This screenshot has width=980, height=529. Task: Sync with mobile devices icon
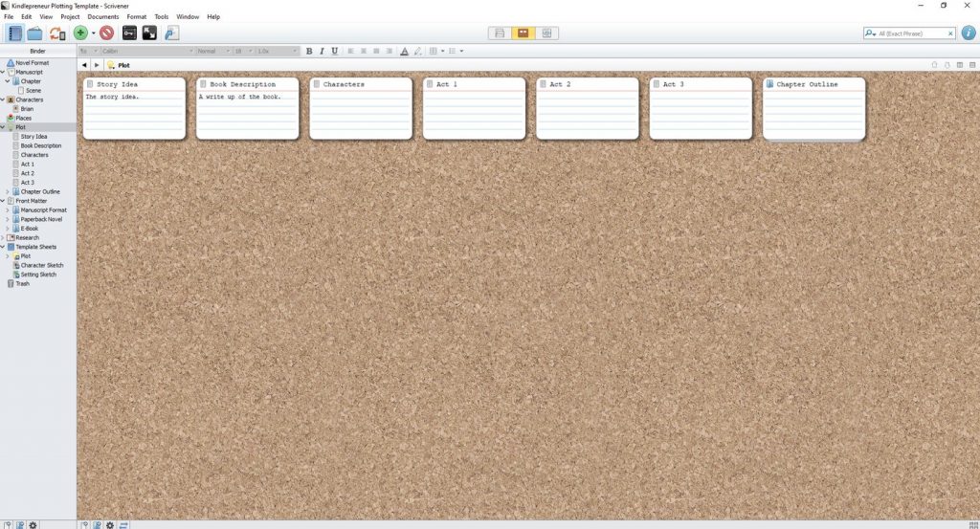point(56,33)
